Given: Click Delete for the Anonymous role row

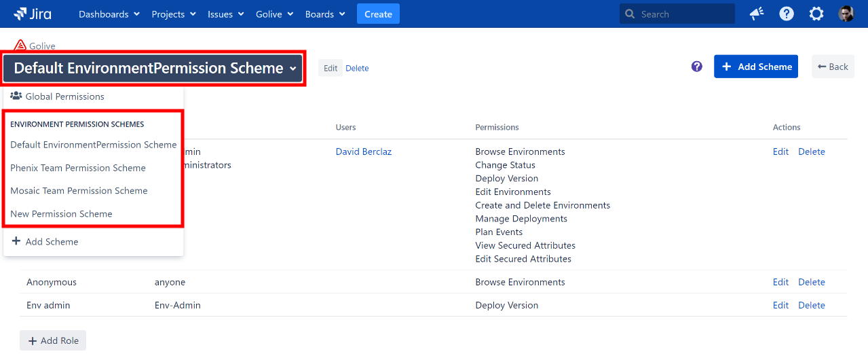Looking at the screenshot, I should (811, 282).
